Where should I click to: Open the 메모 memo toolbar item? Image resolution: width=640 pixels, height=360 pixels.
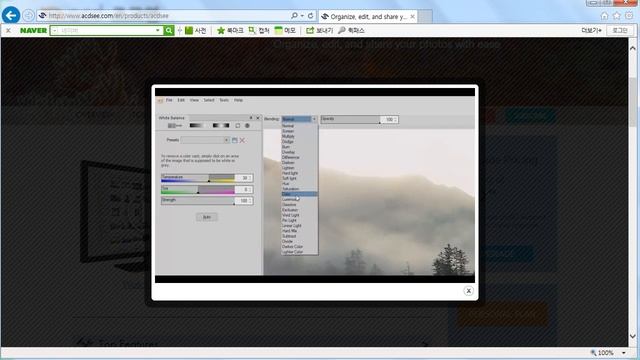(x=285, y=30)
